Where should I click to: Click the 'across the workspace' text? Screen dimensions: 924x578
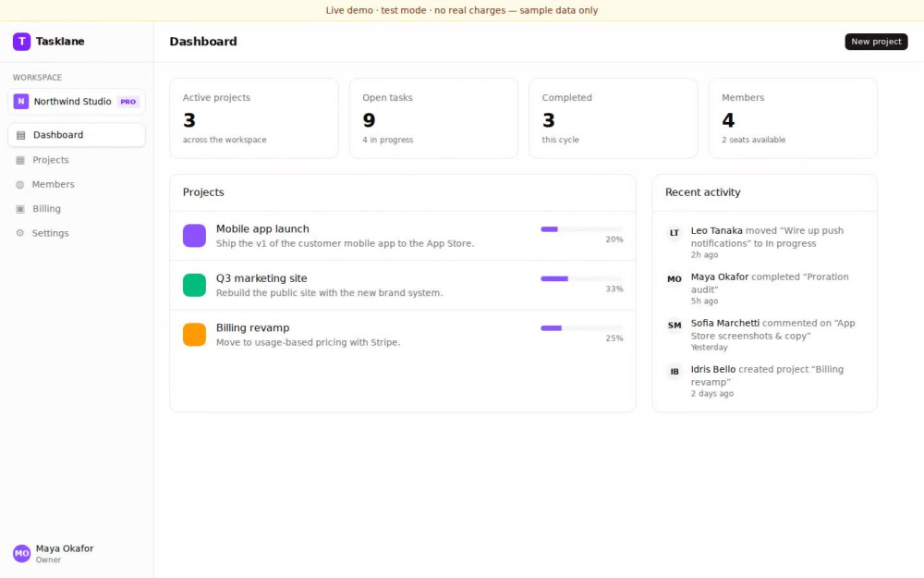(x=225, y=140)
